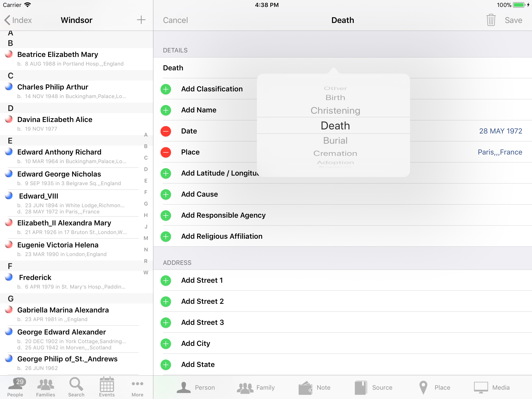
Task: Tap the Media monitor icon
Action: (481, 388)
